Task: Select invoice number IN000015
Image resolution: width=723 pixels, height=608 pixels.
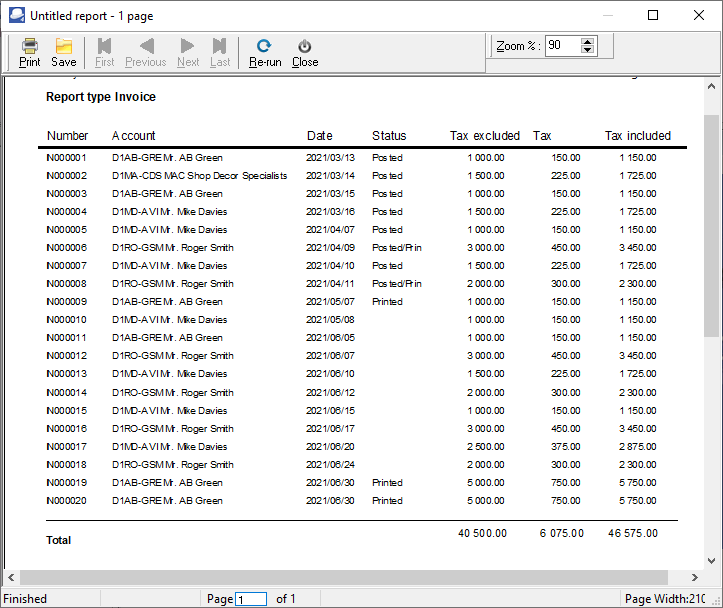Action: click(x=66, y=411)
